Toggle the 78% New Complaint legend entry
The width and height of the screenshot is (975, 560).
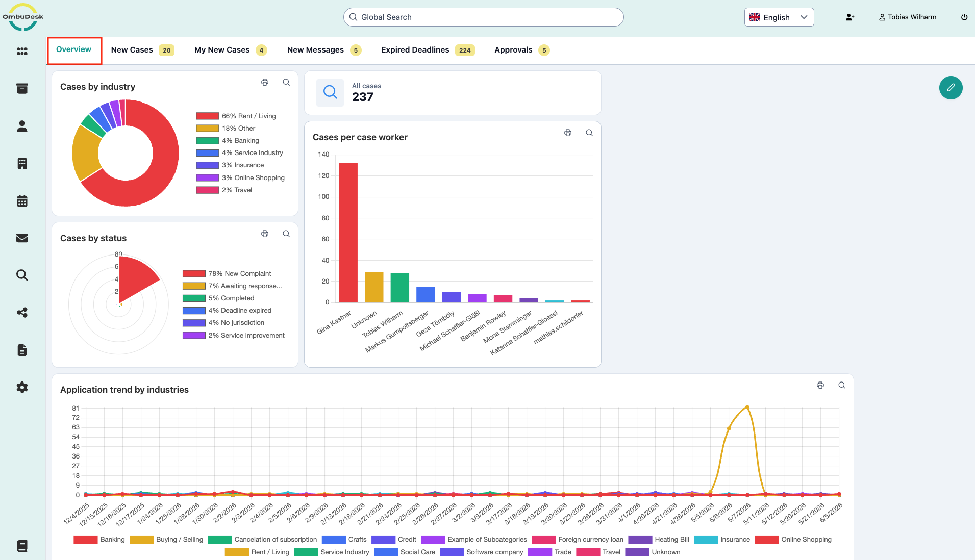tap(227, 274)
